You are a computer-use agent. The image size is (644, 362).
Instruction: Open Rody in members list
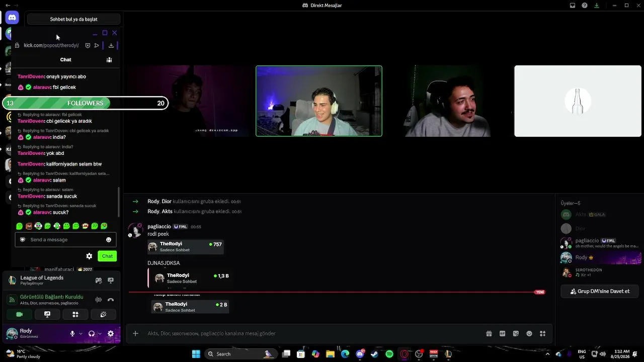click(599, 257)
